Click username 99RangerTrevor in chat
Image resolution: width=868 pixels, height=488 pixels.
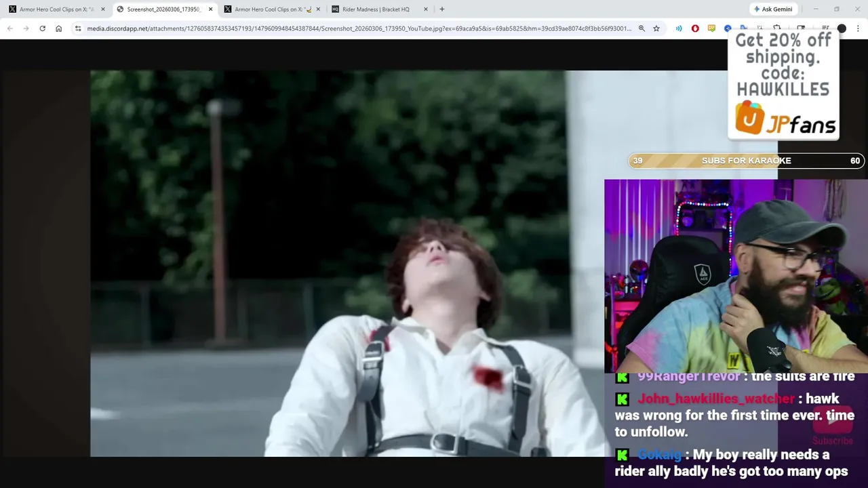click(x=688, y=376)
